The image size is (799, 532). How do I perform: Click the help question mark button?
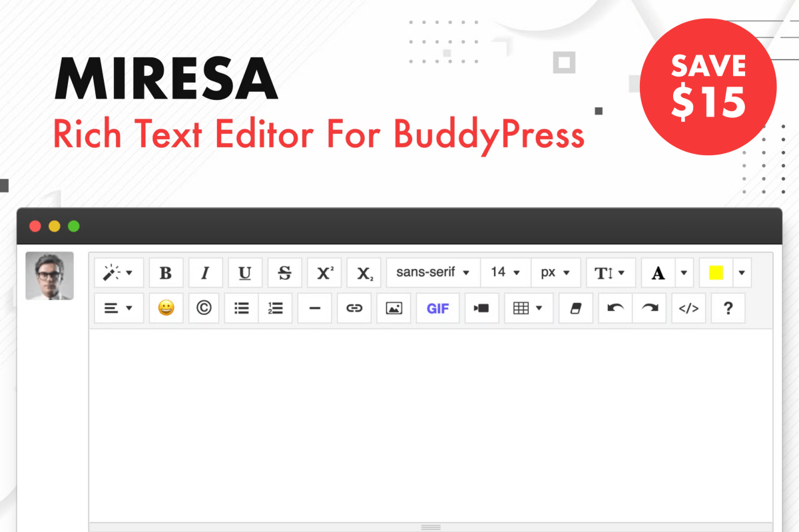[x=728, y=308]
